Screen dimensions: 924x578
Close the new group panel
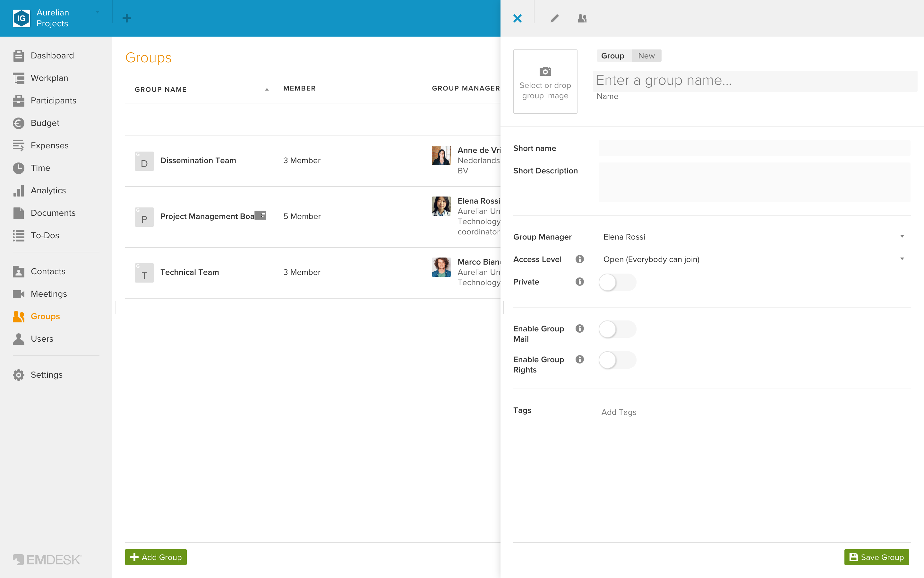(518, 18)
